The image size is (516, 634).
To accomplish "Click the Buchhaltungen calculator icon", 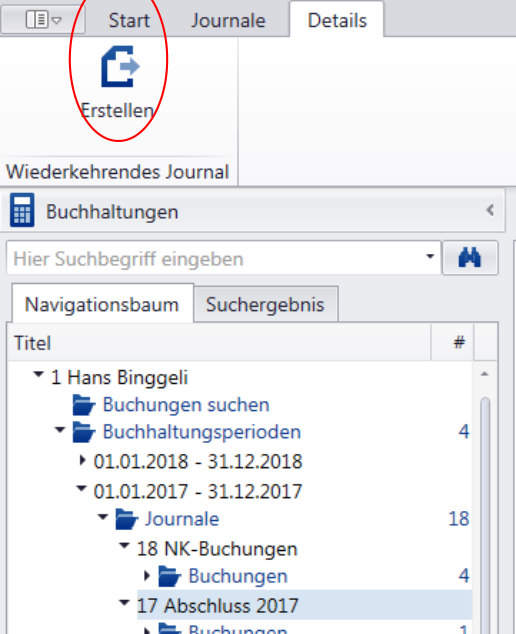I will click(x=22, y=210).
